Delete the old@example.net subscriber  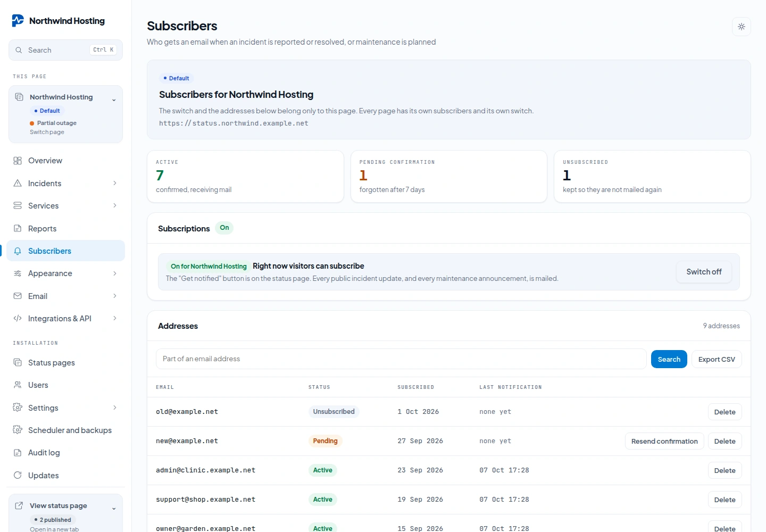click(x=725, y=412)
